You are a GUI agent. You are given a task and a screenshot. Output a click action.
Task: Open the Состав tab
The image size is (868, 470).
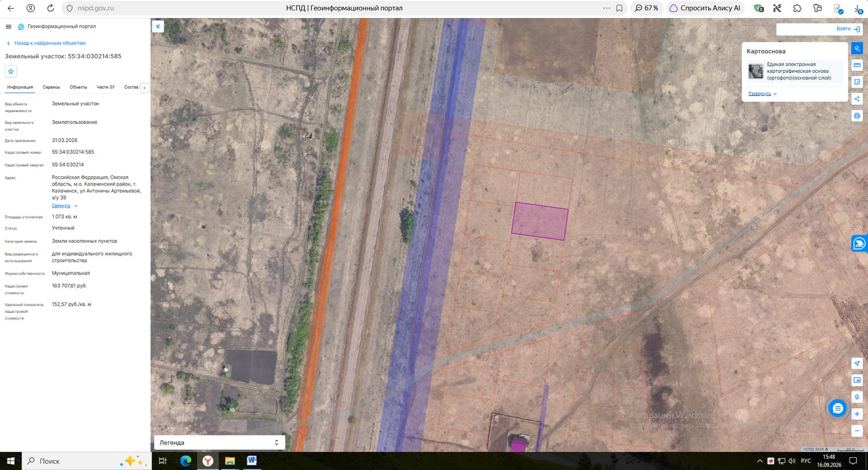(131, 87)
